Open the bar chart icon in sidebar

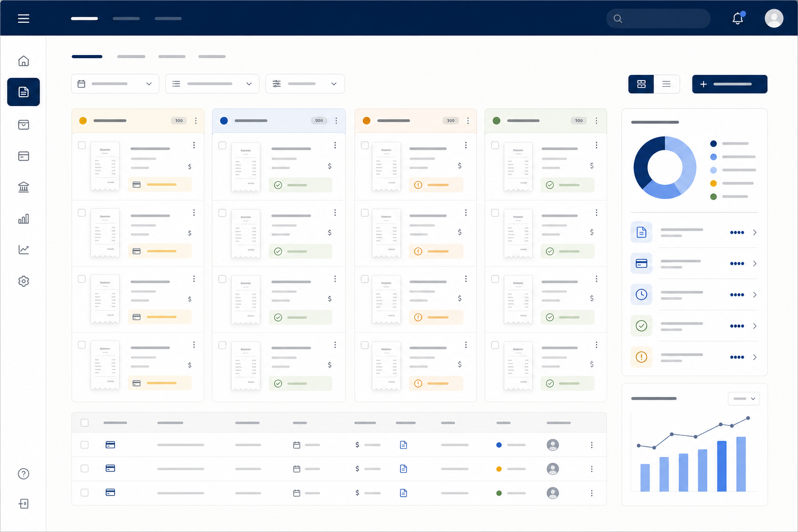coord(23,219)
